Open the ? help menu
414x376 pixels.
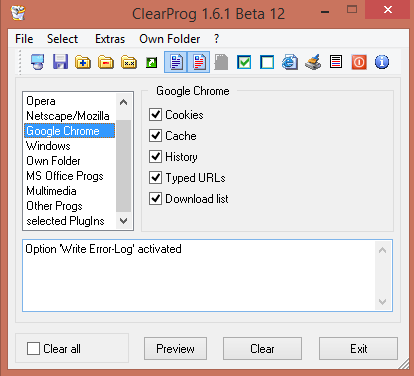[217, 39]
